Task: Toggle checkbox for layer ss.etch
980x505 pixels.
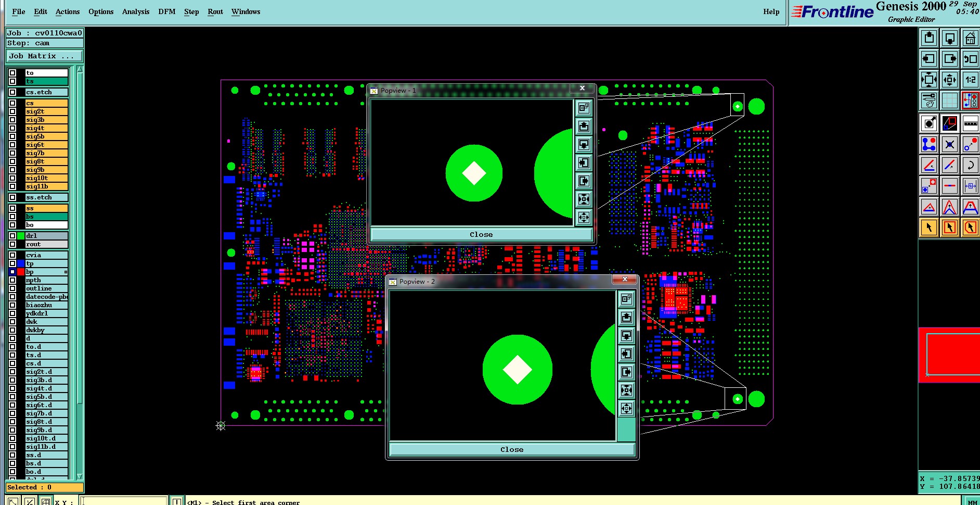Action: pyautogui.click(x=12, y=197)
